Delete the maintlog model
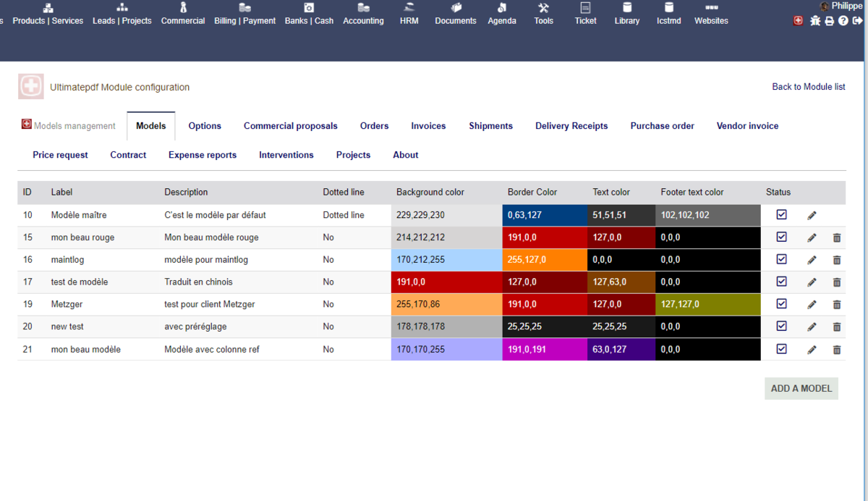The width and height of the screenshot is (868, 501). (837, 260)
